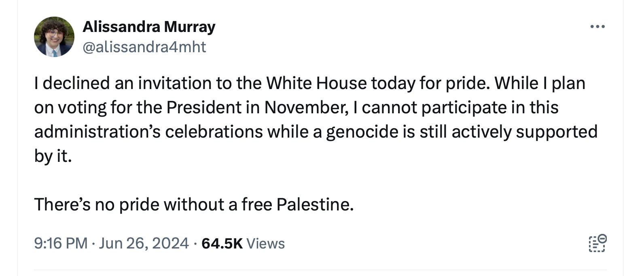This screenshot has height=276, width=644.
Task: Click the phrase 'actively supported' in tweet
Action: (x=524, y=132)
